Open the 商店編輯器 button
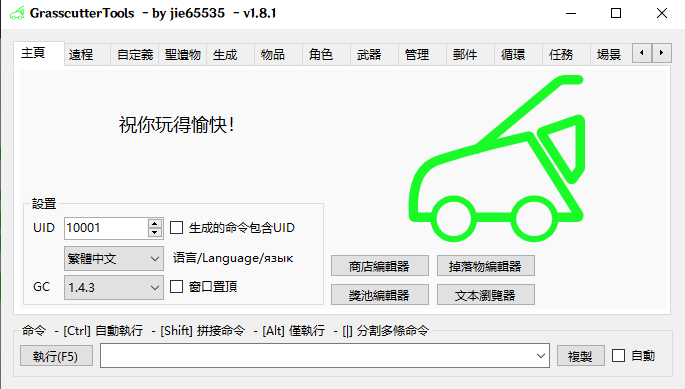Image resolution: width=685 pixels, height=389 pixels. pyautogui.click(x=380, y=266)
